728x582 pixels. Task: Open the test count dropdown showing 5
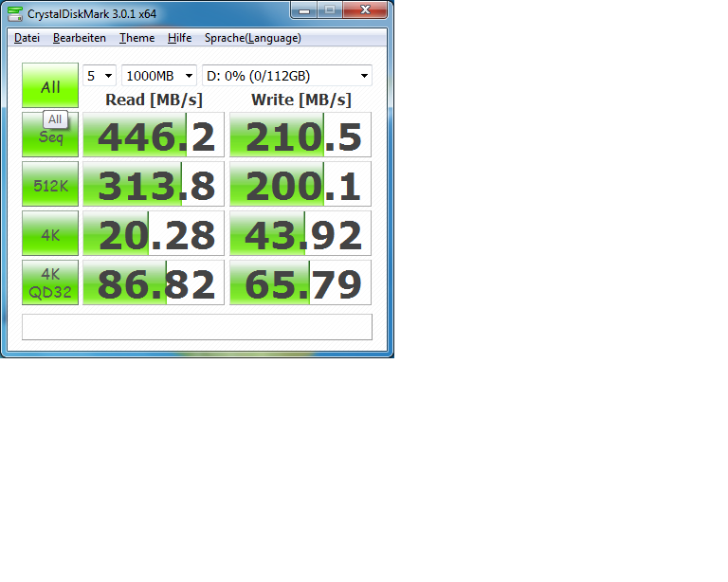click(x=100, y=75)
